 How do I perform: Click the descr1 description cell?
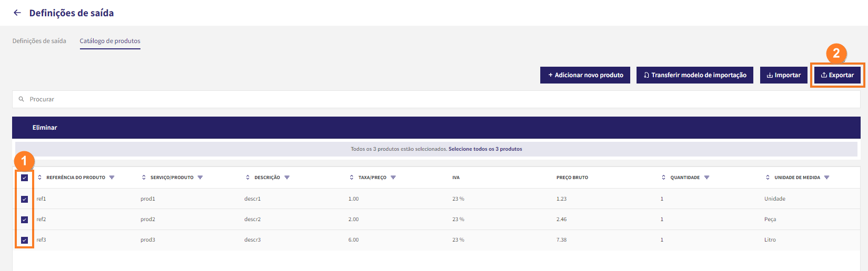[x=253, y=199]
